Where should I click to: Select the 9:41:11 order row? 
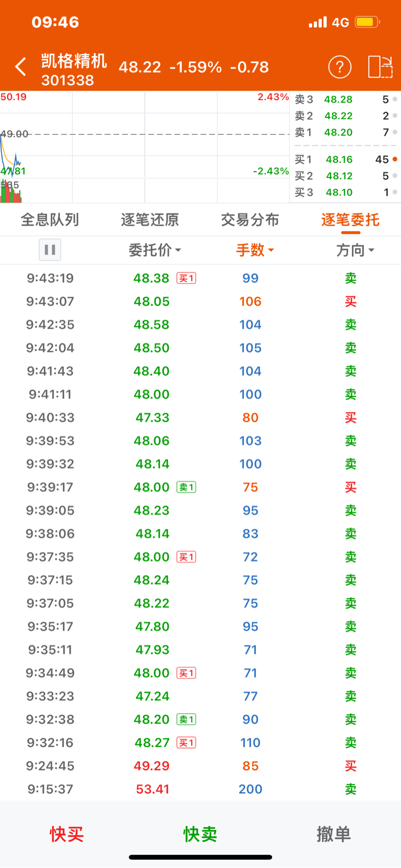click(x=200, y=395)
